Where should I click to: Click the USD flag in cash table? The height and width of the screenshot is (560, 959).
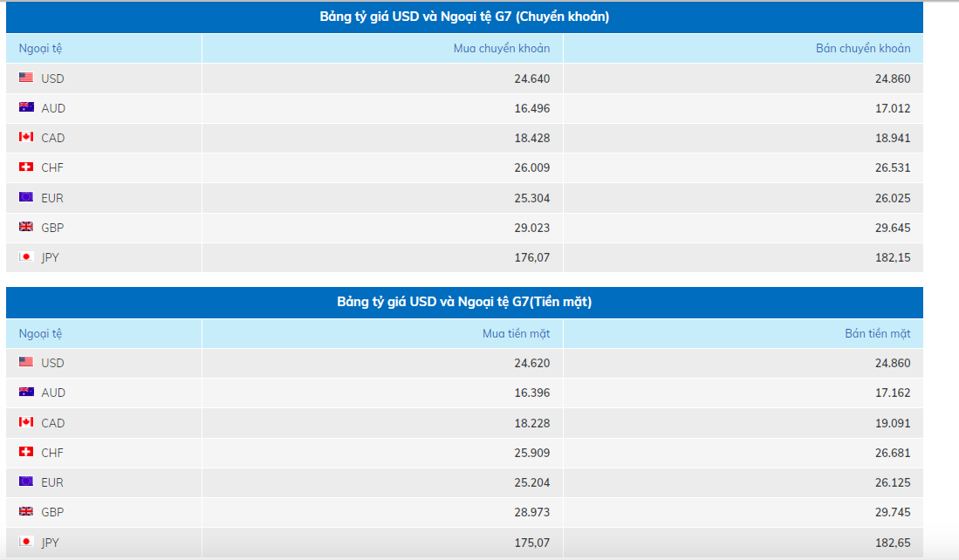[x=26, y=362]
